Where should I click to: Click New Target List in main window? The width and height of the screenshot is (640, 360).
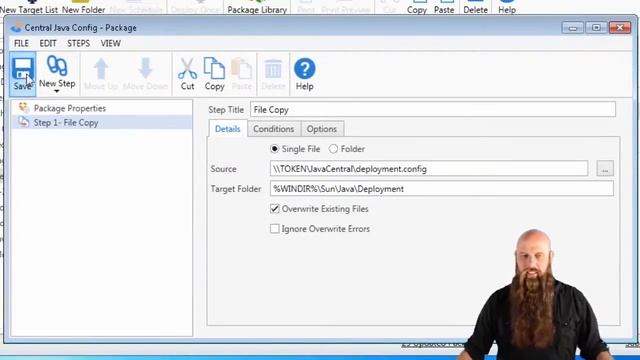tap(29, 7)
